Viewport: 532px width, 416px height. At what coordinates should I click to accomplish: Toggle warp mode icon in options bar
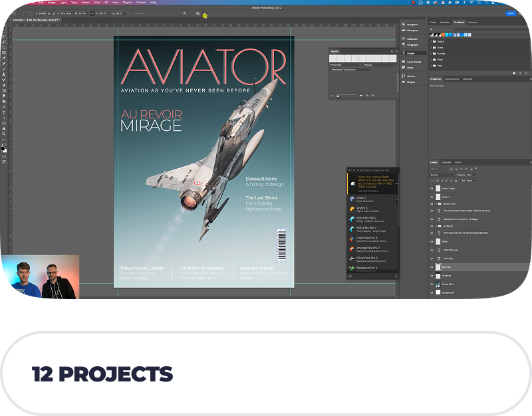click(185, 13)
